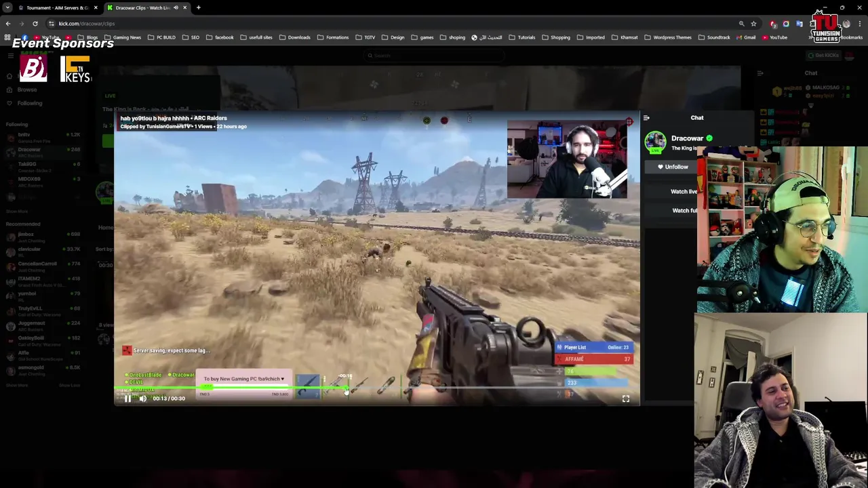The height and width of the screenshot is (488, 868).
Task: Open the shoping bookmark folder
Action: coord(452,37)
